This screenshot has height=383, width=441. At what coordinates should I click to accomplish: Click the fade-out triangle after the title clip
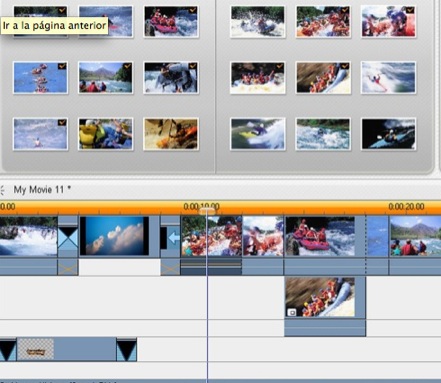[126, 349]
